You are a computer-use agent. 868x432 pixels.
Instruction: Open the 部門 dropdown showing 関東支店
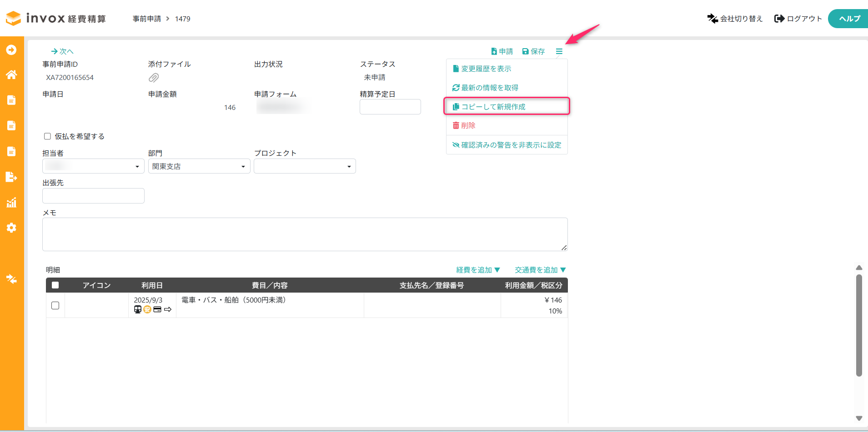(x=199, y=166)
